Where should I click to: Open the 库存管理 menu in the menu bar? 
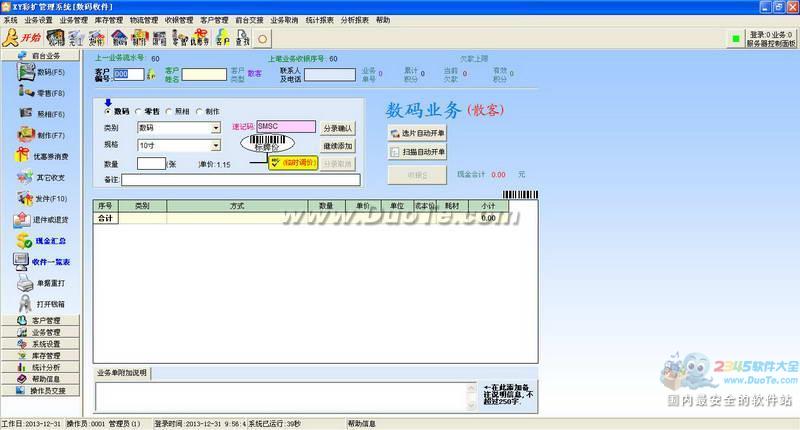click(x=109, y=20)
